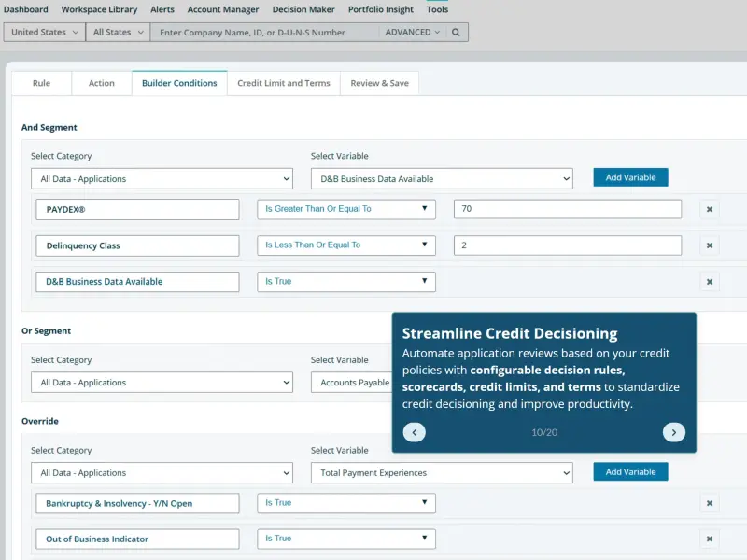The height and width of the screenshot is (560, 747).
Task: Open the Decision Maker menu
Action: pyautogui.click(x=303, y=9)
